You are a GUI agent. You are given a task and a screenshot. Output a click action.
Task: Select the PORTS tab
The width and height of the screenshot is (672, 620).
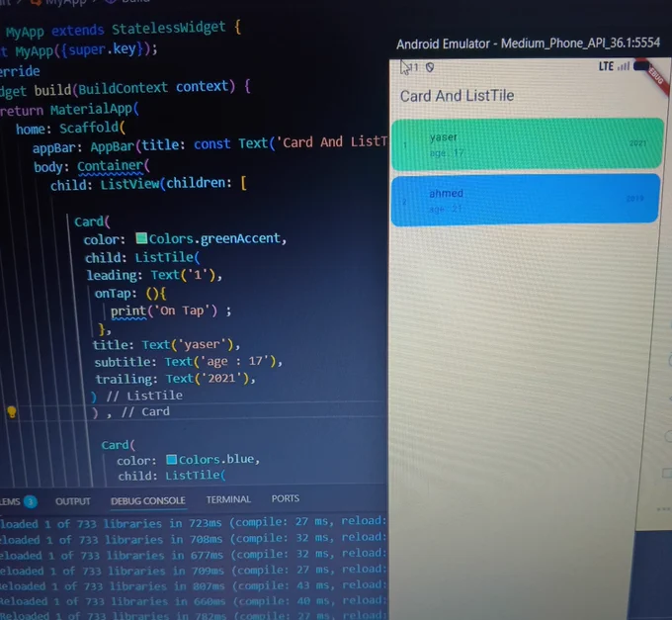(x=286, y=498)
